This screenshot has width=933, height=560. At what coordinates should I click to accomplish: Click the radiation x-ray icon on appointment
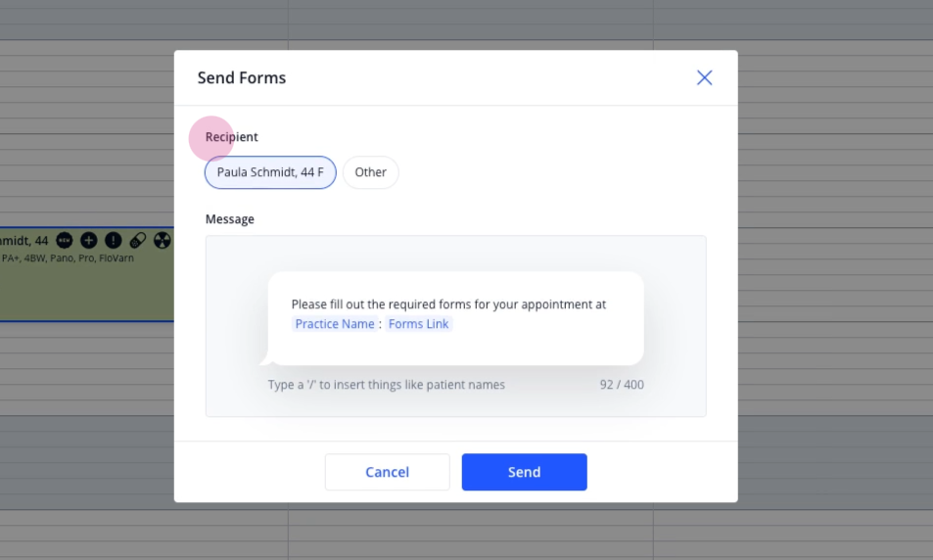tap(162, 241)
